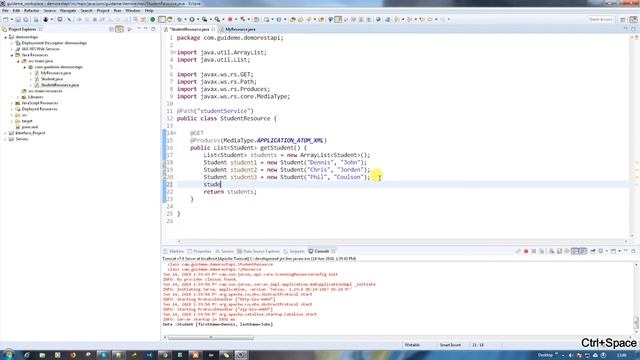Open the Window menu
This screenshot has height=360, width=640.
[133, 11]
